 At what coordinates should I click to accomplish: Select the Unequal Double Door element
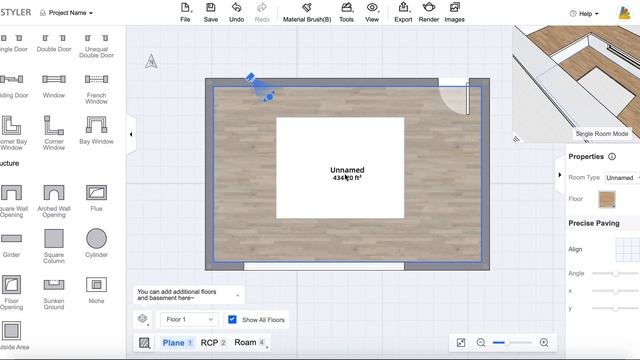[96, 46]
